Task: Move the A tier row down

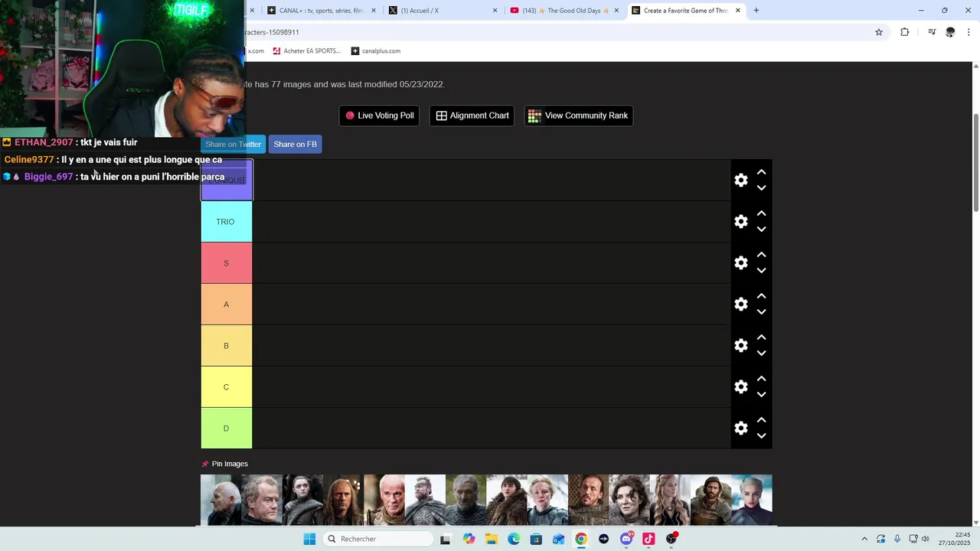Action: 761,312
